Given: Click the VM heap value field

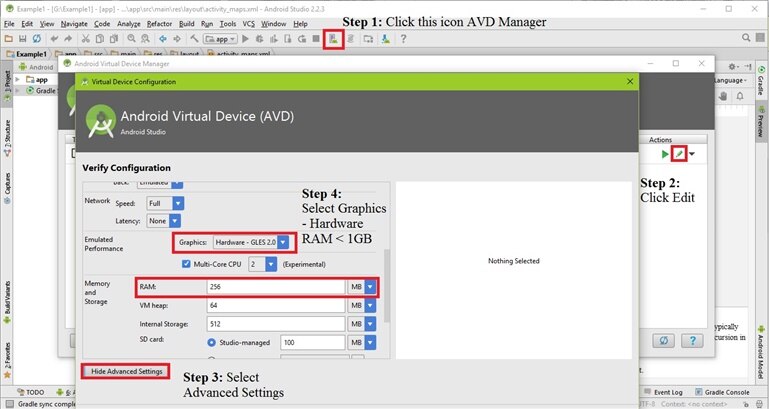Looking at the screenshot, I should pos(276,306).
